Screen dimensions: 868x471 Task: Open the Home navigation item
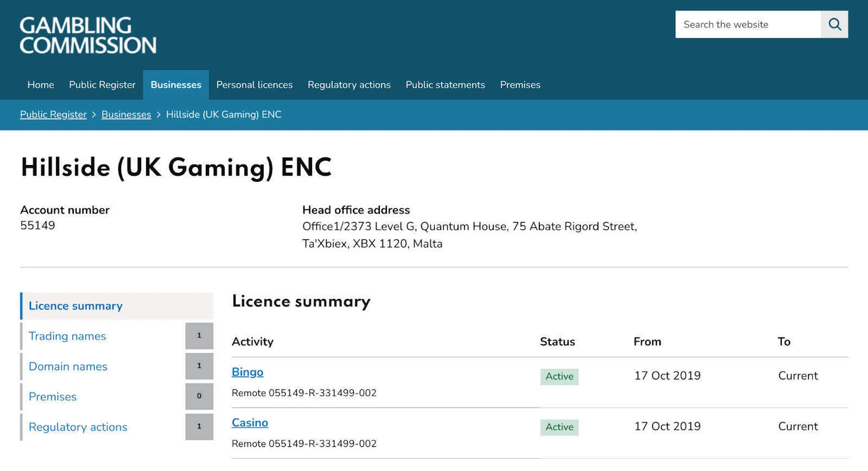[x=41, y=85]
